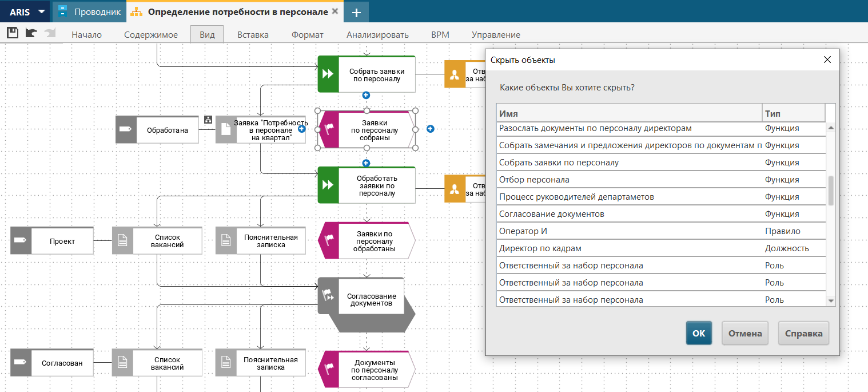Click orange role icon beside 'Собрать заявки по персоналу'
This screenshot has width=868, height=392.
coord(455,74)
